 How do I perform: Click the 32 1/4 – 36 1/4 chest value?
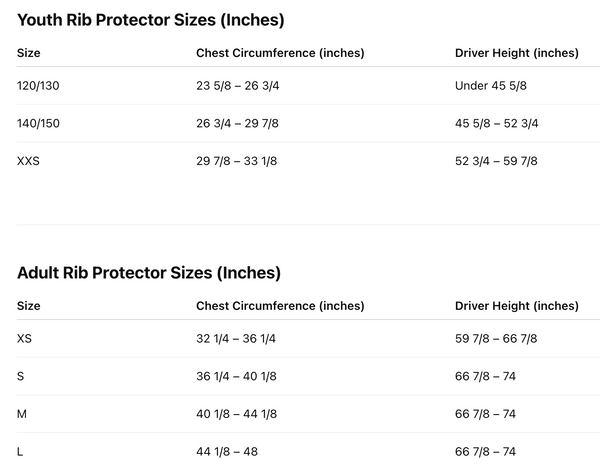236,339
